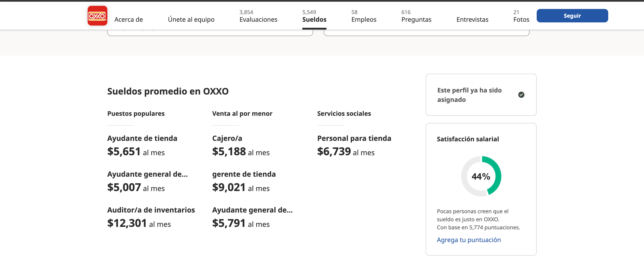Click the Venta al por menor heading
The image size is (644, 258).
(x=242, y=114)
